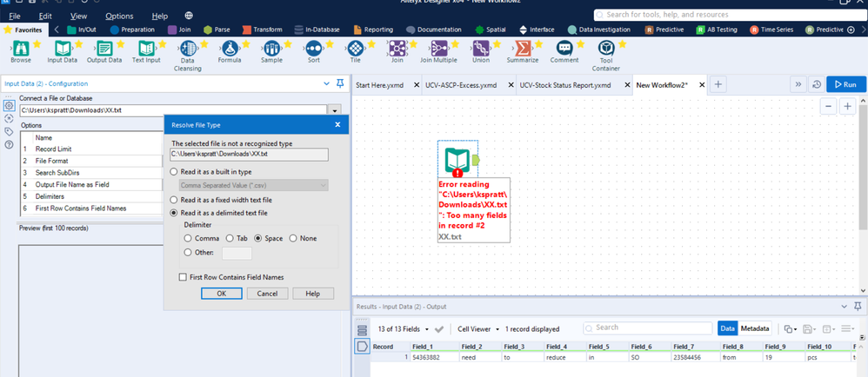The height and width of the screenshot is (377, 868).
Task: Open the Edit menu
Action: [45, 16]
